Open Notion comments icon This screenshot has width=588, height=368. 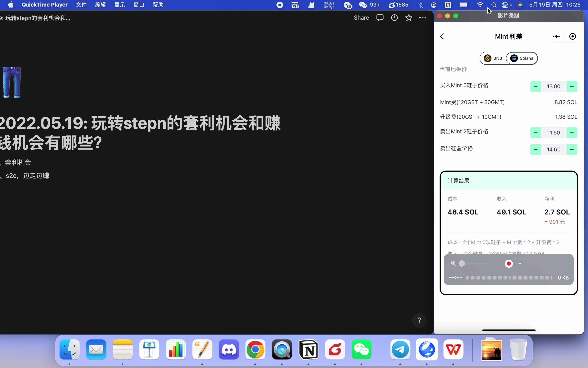coord(380,18)
